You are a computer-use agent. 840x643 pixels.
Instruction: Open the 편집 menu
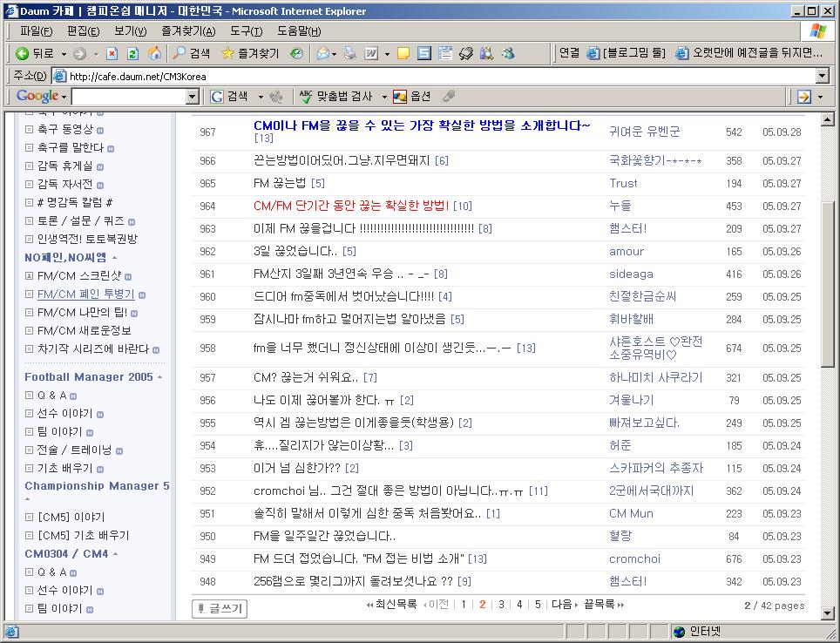83,31
